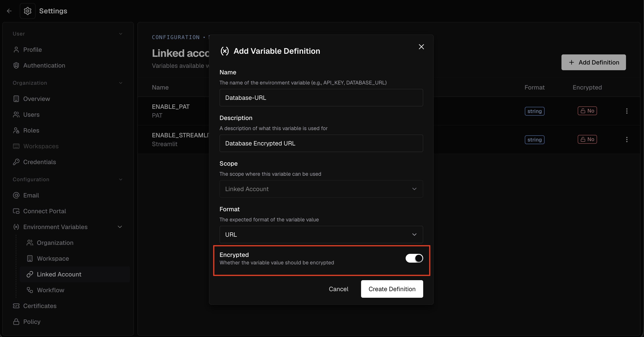The width and height of the screenshot is (644, 337).
Task: Click the Workflow sidebar icon
Action: tap(30, 290)
